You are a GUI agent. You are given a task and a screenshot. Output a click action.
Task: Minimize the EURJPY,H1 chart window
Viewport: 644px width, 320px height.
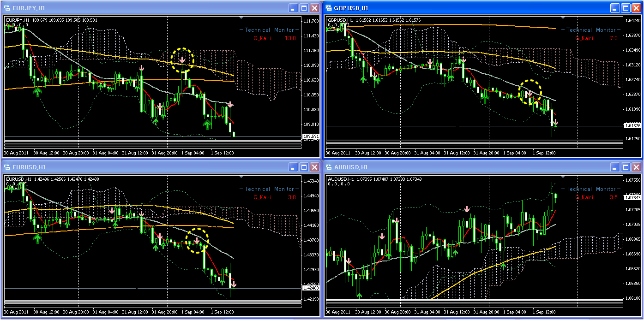point(294,8)
